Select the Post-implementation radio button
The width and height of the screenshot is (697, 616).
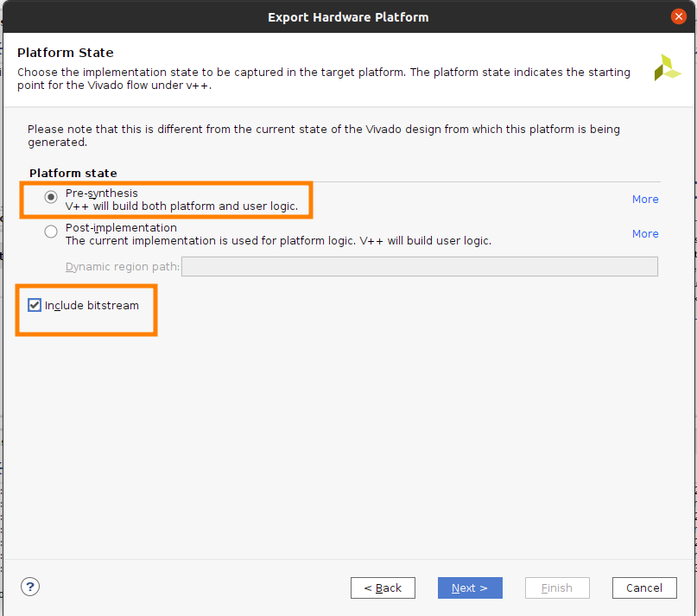click(51, 232)
